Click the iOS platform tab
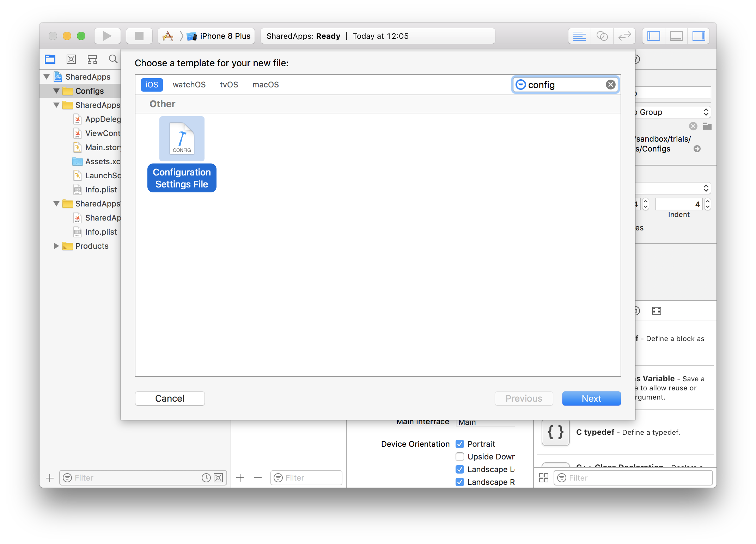 click(151, 85)
